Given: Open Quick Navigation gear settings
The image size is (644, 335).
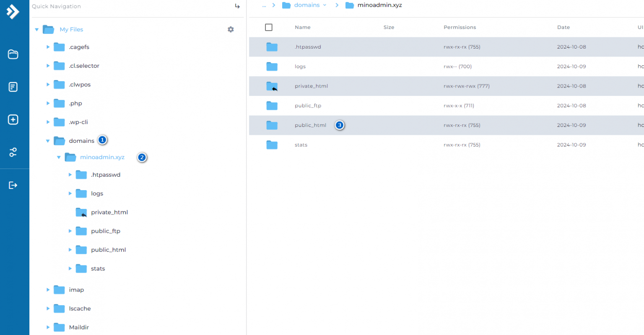Looking at the screenshot, I should pyautogui.click(x=231, y=29).
